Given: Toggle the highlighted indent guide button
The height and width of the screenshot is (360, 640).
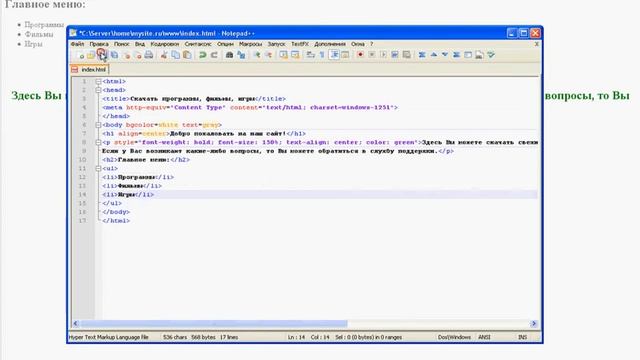Looking at the screenshot, I should point(334,55).
